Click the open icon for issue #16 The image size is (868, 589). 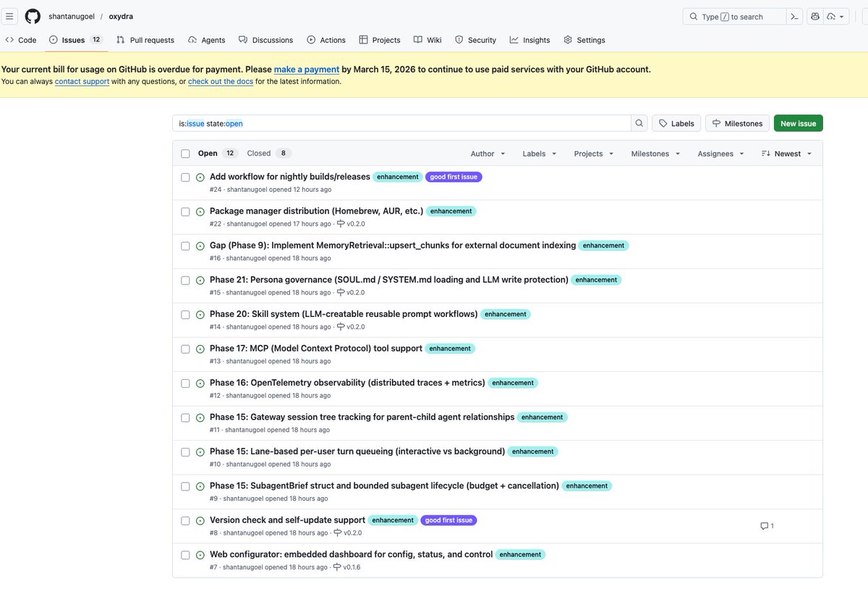(200, 246)
